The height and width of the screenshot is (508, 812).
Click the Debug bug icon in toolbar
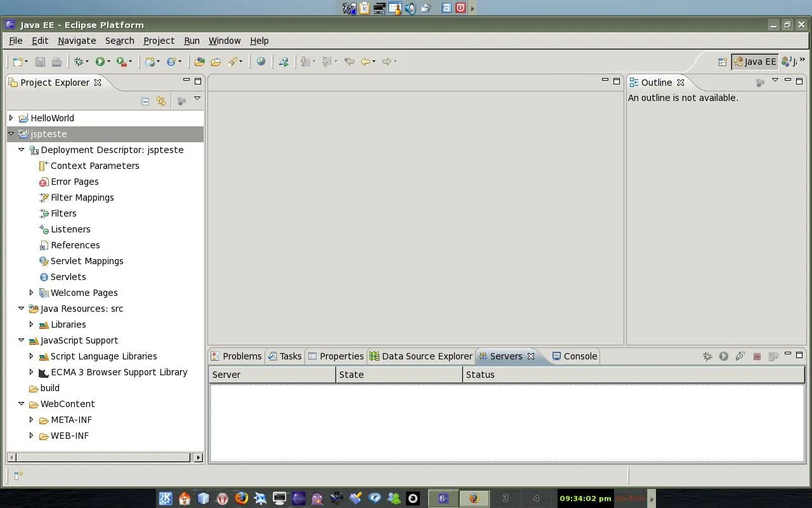point(79,62)
